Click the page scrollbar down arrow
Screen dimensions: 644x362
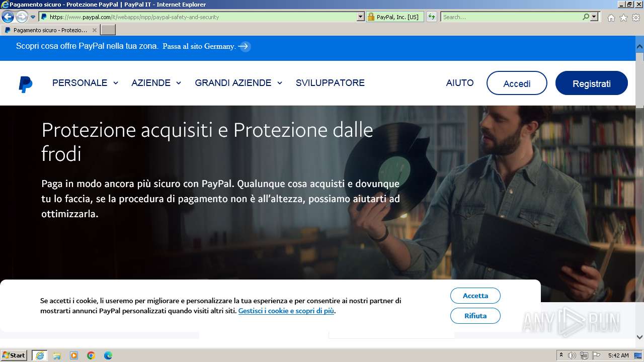click(639, 337)
